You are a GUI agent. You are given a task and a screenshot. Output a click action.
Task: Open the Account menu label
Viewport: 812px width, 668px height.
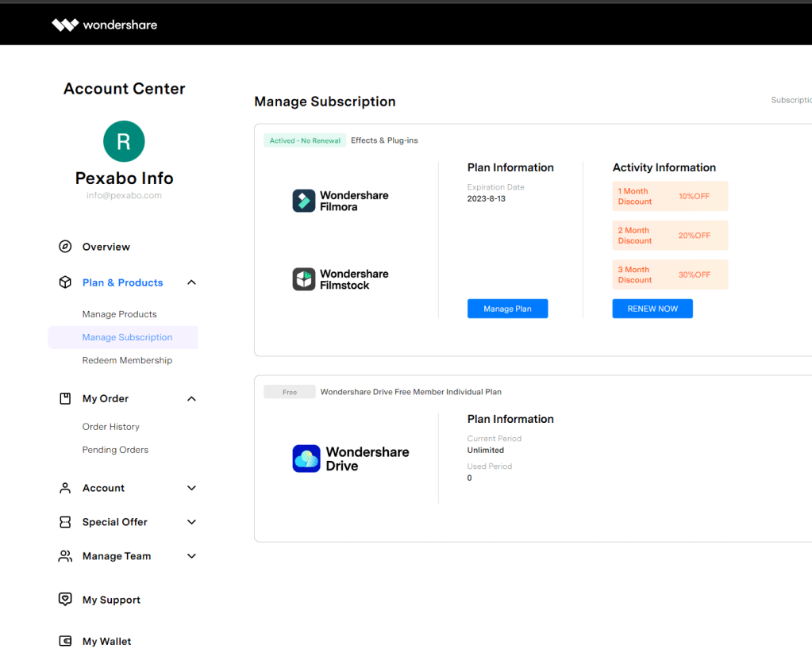pyautogui.click(x=103, y=488)
